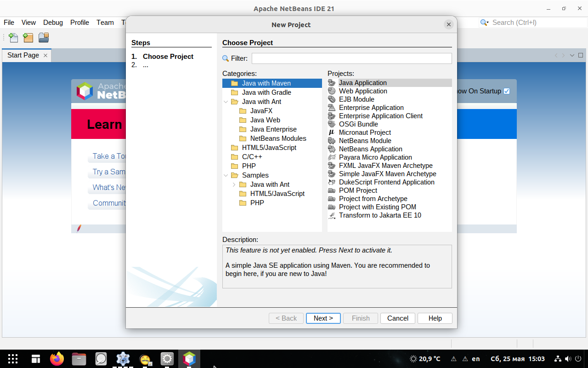Select the top-level PHP category
This screenshot has height=368, width=588.
(249, 166)
